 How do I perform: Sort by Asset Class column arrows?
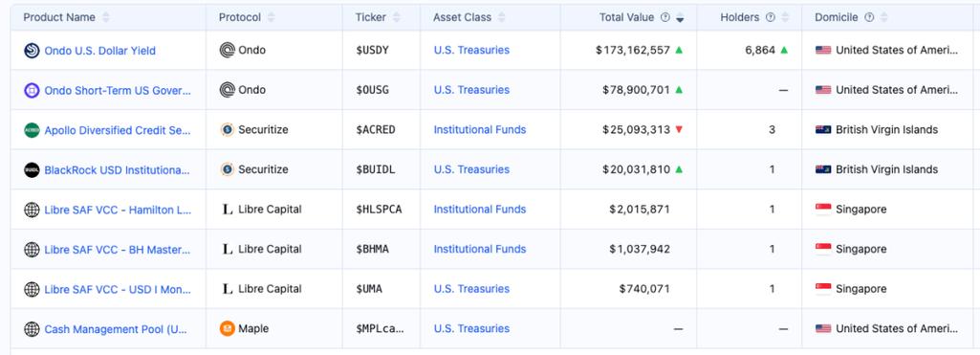[x=501, y=17]
